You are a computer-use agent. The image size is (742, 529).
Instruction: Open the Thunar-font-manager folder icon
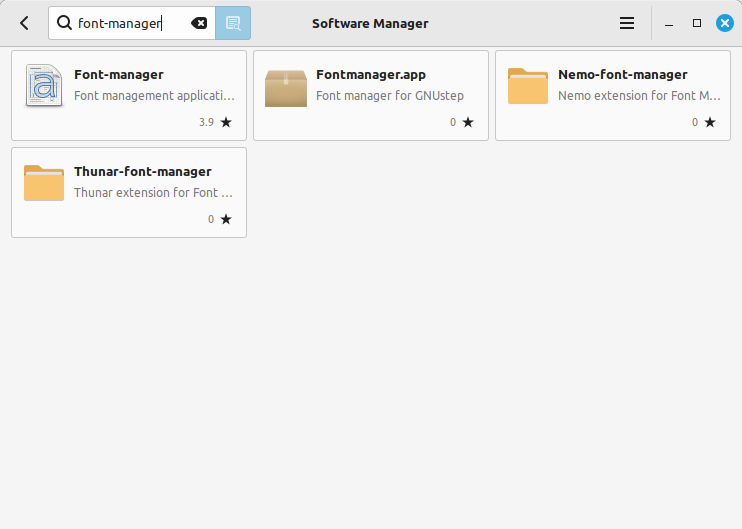coord(44,183)
